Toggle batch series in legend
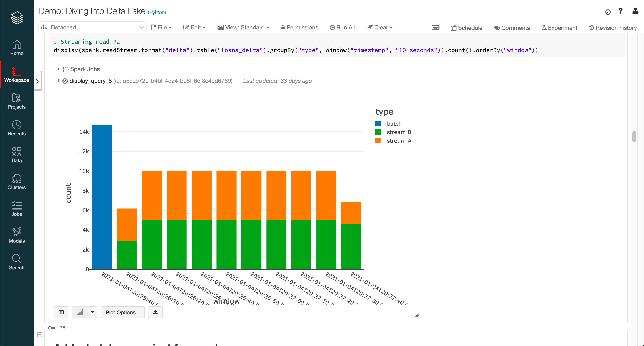644x346 pixels. tap(394, 124)
